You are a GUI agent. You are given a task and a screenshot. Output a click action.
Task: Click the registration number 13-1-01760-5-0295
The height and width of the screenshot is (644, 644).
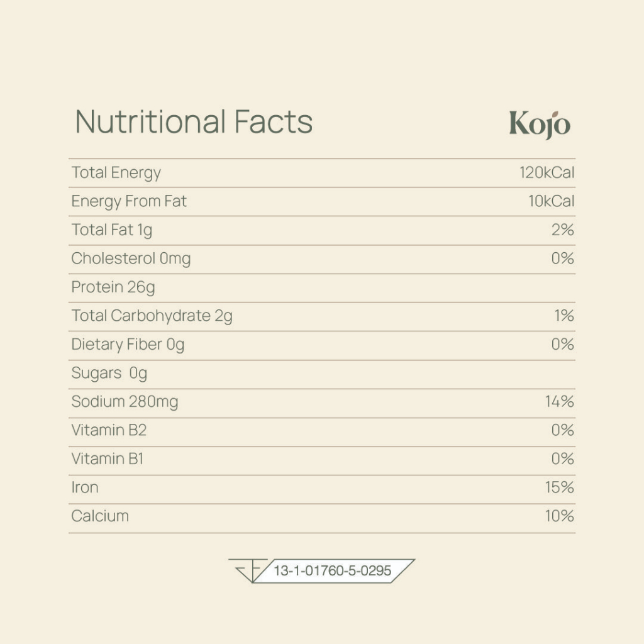pyautogui.click(x=332, y=571)
